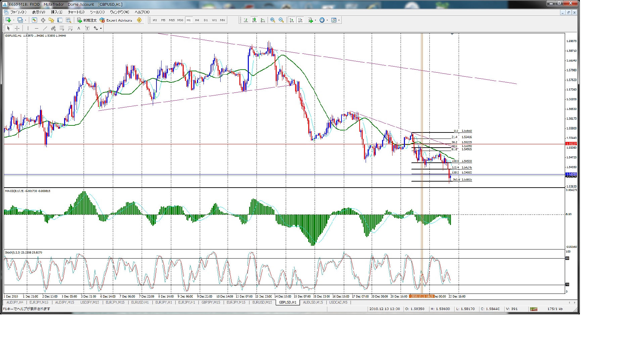The width and height of the screenshot is (644, 349).
Task: Open the chart periods clock icon
Action: [x=322, y=20]
